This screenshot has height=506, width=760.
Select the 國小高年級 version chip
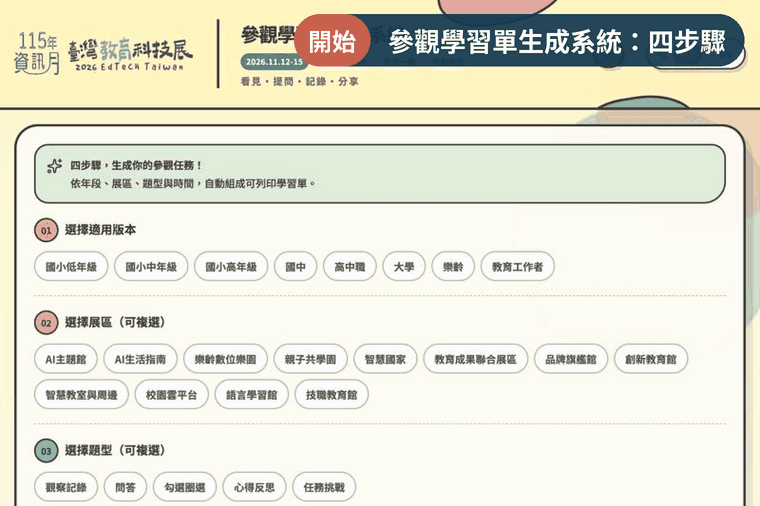coord(231,267)
